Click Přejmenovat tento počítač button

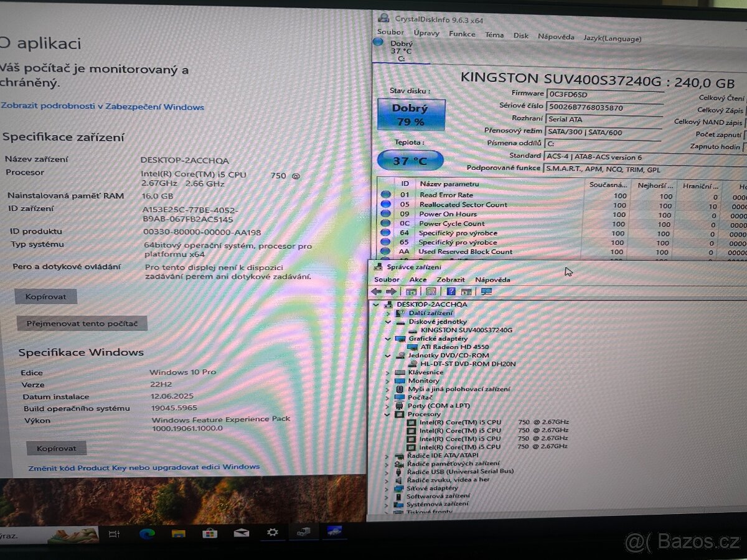82,324
